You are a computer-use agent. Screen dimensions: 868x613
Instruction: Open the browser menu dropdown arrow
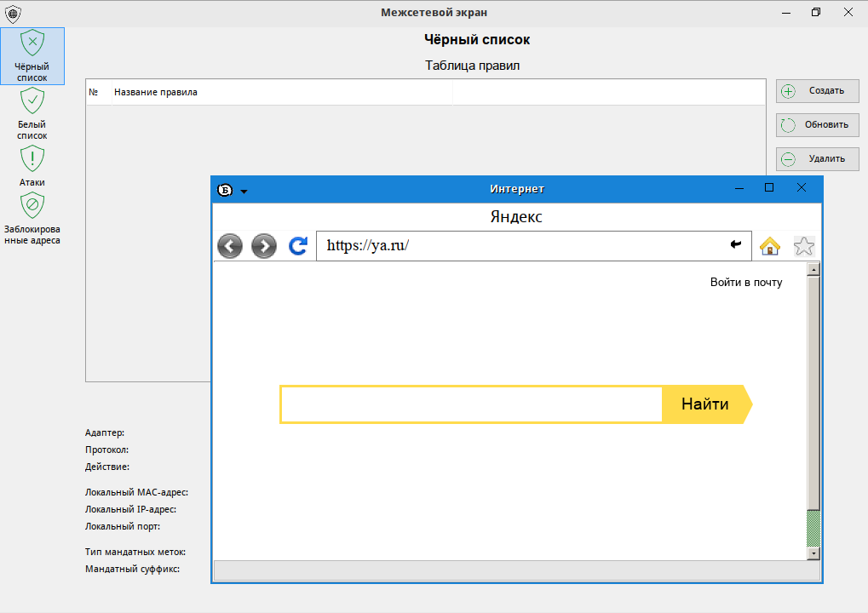pyautogui.click(x=244, y=192)
